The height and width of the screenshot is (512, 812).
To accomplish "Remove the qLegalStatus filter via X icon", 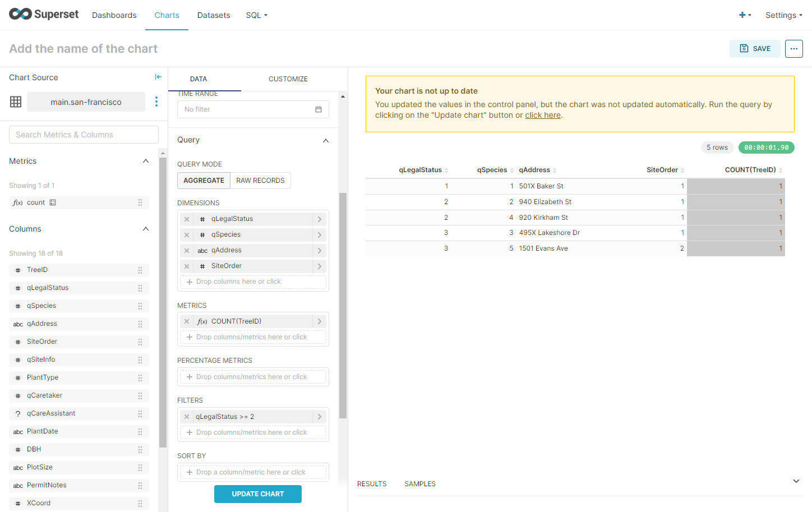I will click(186, 416).
